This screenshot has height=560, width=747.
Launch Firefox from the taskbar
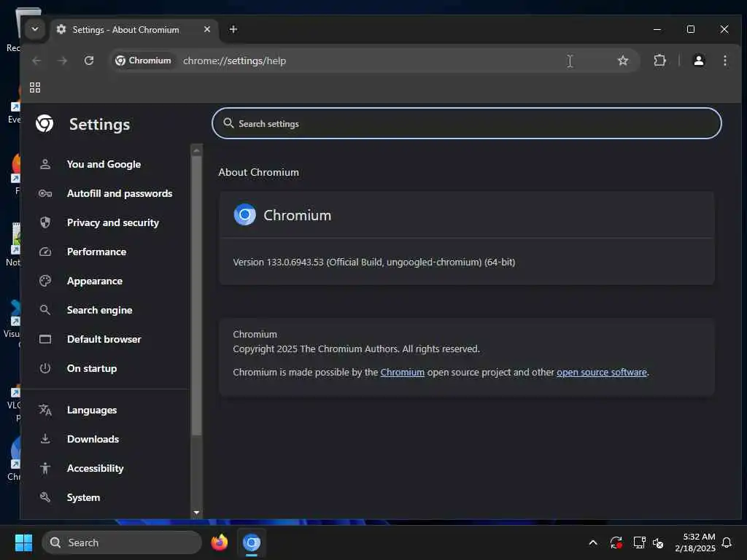pyautogui.click(x=220, y=542)
